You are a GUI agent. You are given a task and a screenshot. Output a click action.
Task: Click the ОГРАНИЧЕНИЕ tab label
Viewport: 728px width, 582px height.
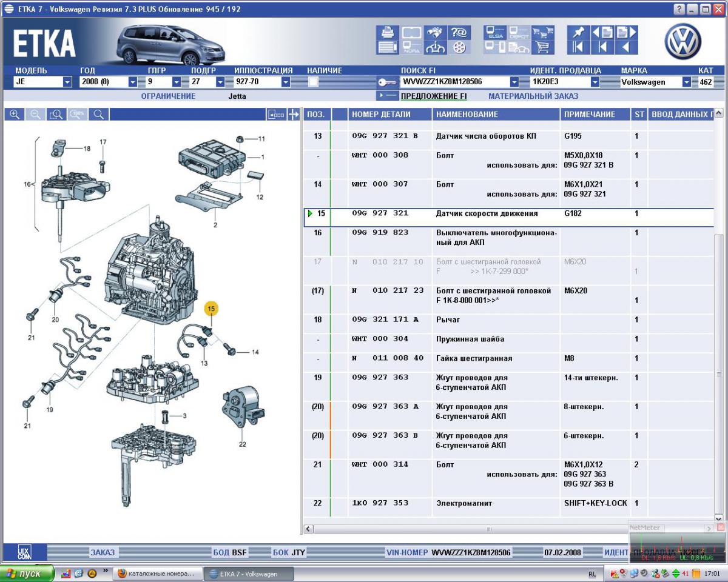point(168,96)
